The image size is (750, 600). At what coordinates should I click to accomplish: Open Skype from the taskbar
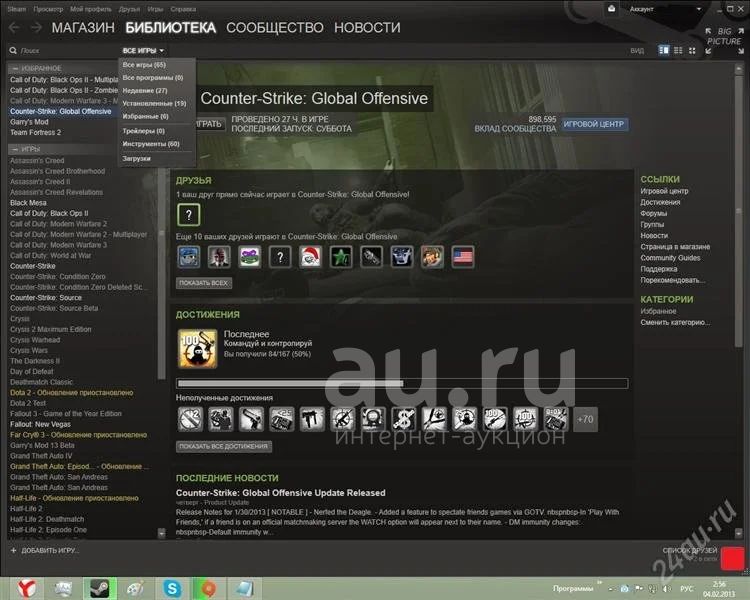[172, 588]
